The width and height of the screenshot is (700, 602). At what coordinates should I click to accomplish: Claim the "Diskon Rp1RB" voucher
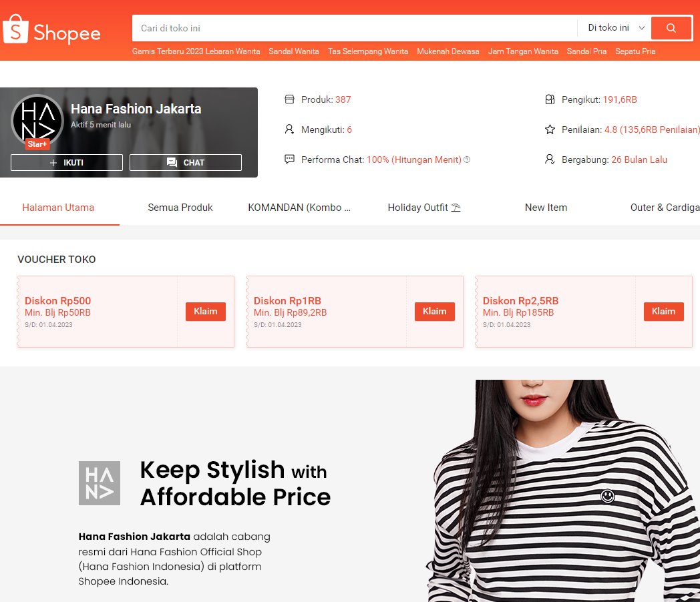(434, 311)
